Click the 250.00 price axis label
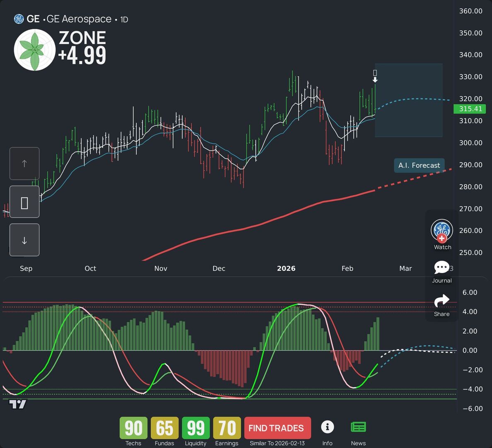Image resolution: width=492 pixels, height=448 pixels. [471, 252]
